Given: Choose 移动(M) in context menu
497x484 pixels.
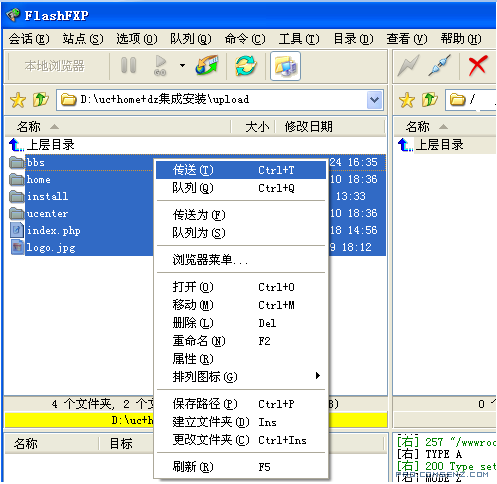Looking at the screenshot, I should click(241, 305).
